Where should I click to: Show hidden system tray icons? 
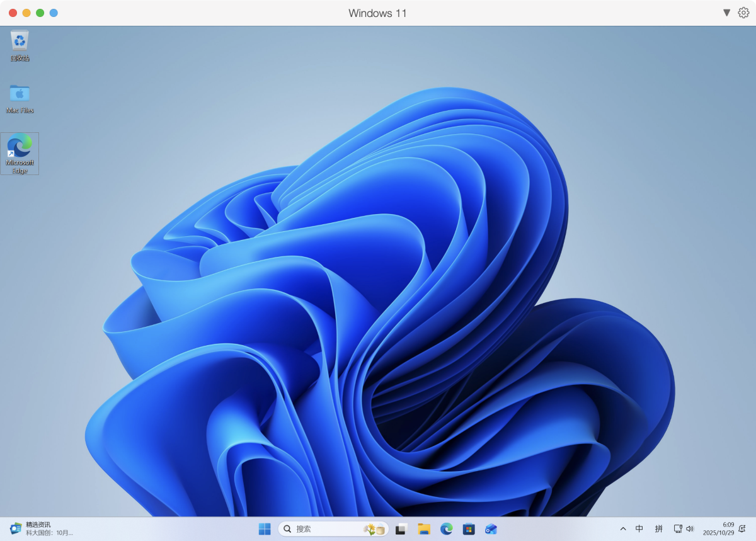click(x=623, y=529)
